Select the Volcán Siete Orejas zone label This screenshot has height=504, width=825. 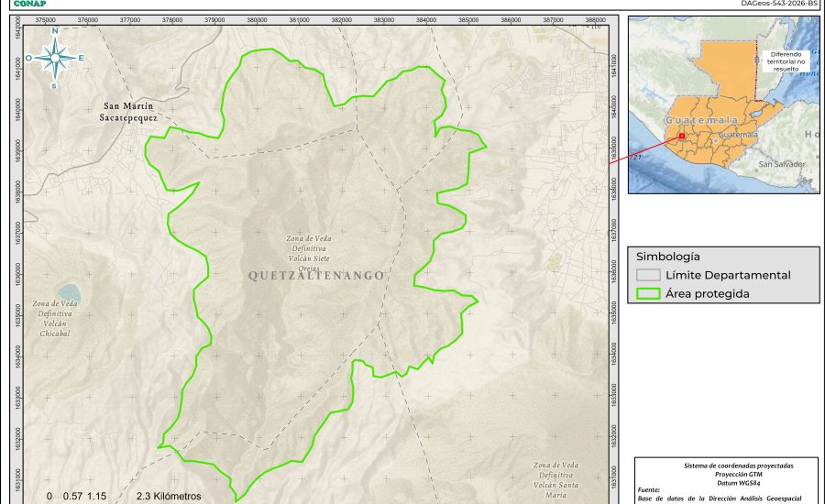click(x=308, y=254)
